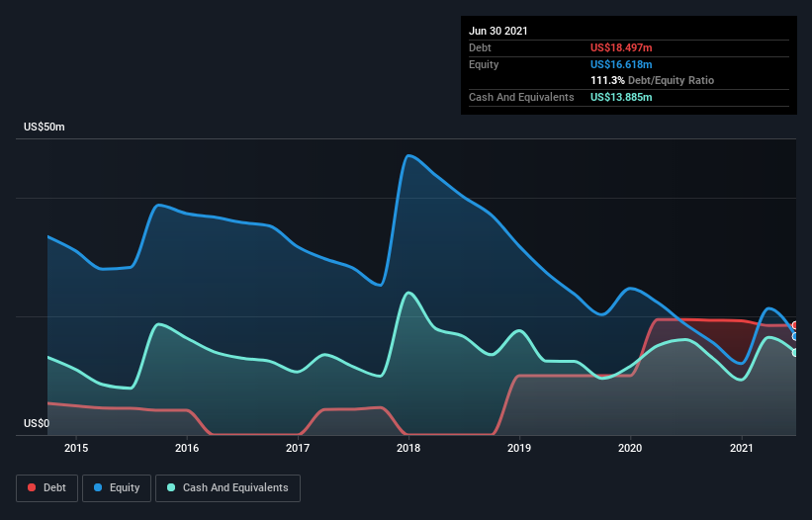This screenshot has height=520, width=812.
Task: Click the US$18.497m debt value
Action: [621, 48]
